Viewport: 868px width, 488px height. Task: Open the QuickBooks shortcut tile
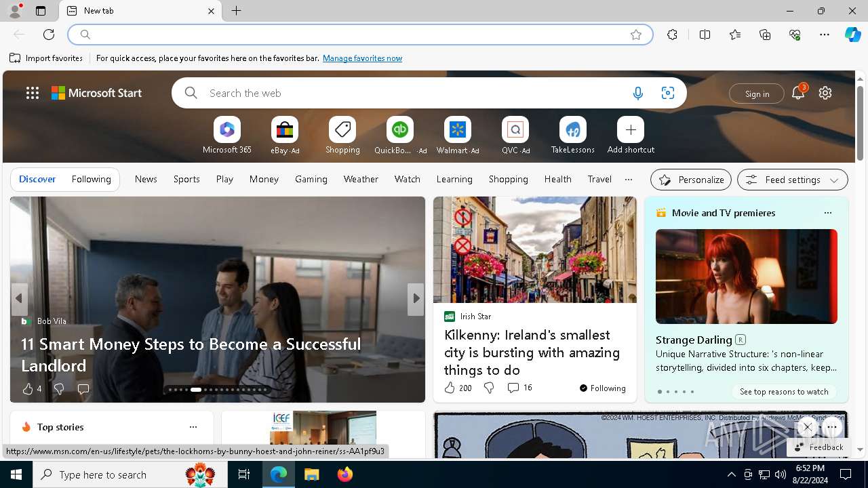pyautogui.click(x=400, y=136)
